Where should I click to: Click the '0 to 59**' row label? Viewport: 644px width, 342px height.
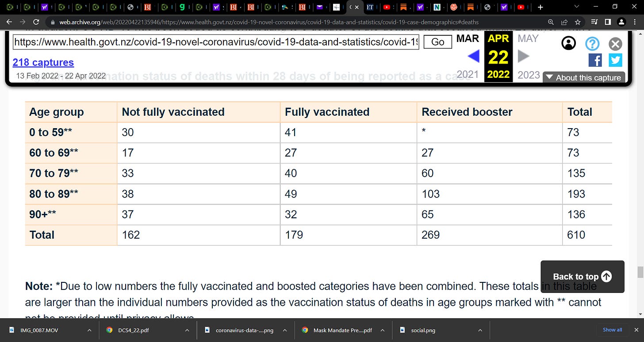click(50, 132)
